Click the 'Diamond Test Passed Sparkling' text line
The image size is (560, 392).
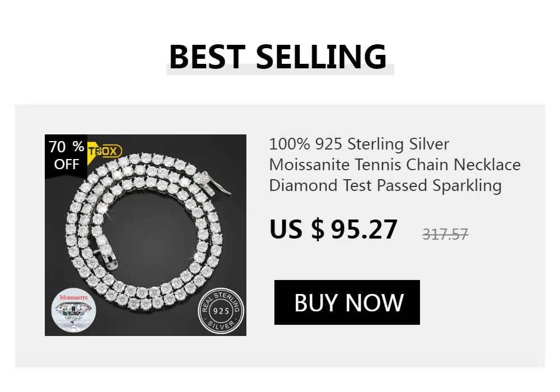[385, 186]
